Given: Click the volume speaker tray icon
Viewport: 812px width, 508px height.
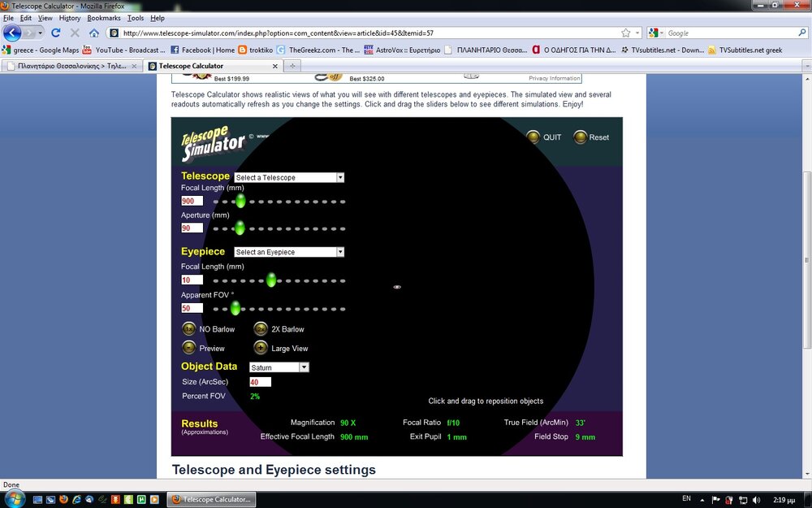Looking at the screenshot, I should tap(756, 499).
